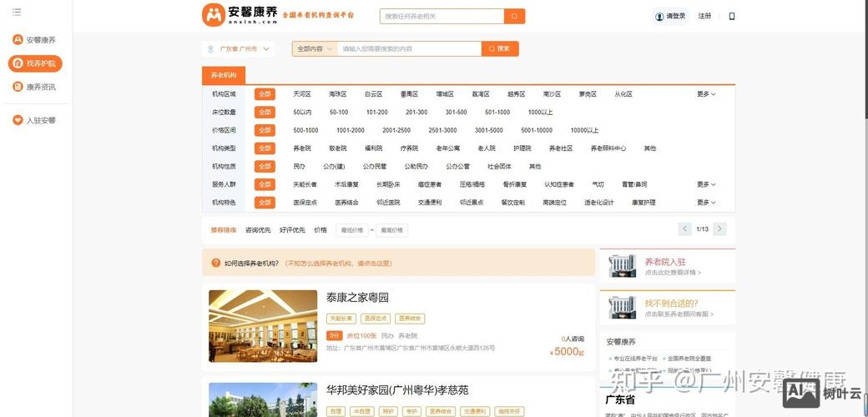Focus the 最低价格 input

(x=352, y=230)
